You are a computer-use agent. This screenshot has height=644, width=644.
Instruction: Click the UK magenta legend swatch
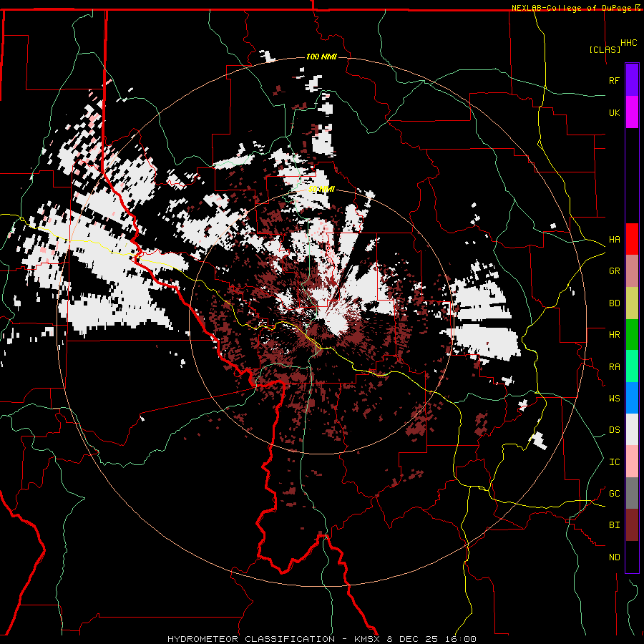point(632,112)
